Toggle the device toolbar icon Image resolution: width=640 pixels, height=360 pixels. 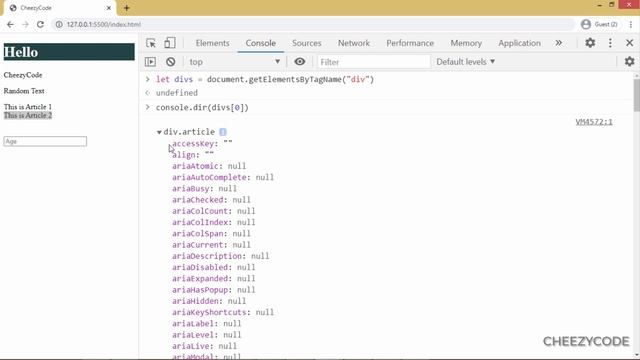point(170,43)
